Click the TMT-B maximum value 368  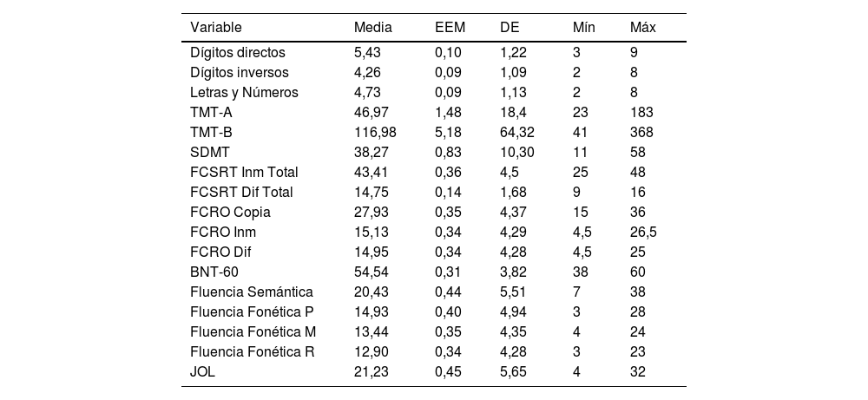tap(641, 133)
